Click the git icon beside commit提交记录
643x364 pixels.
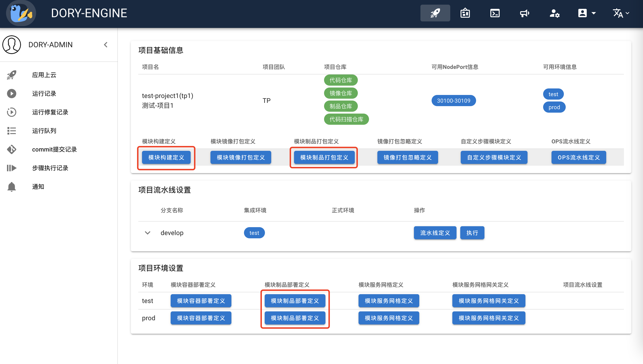coord(11,149)
